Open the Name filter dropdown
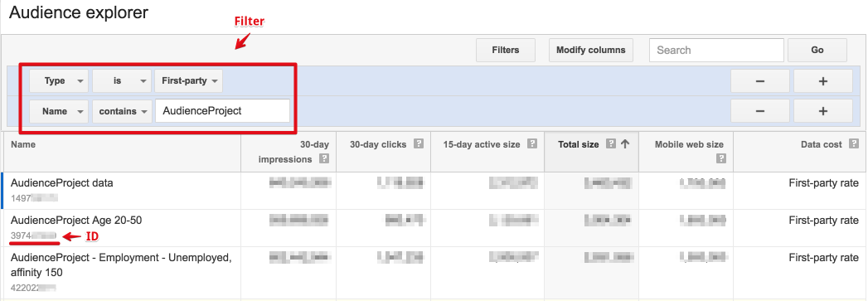868x301 pixels. pos(59,111)
